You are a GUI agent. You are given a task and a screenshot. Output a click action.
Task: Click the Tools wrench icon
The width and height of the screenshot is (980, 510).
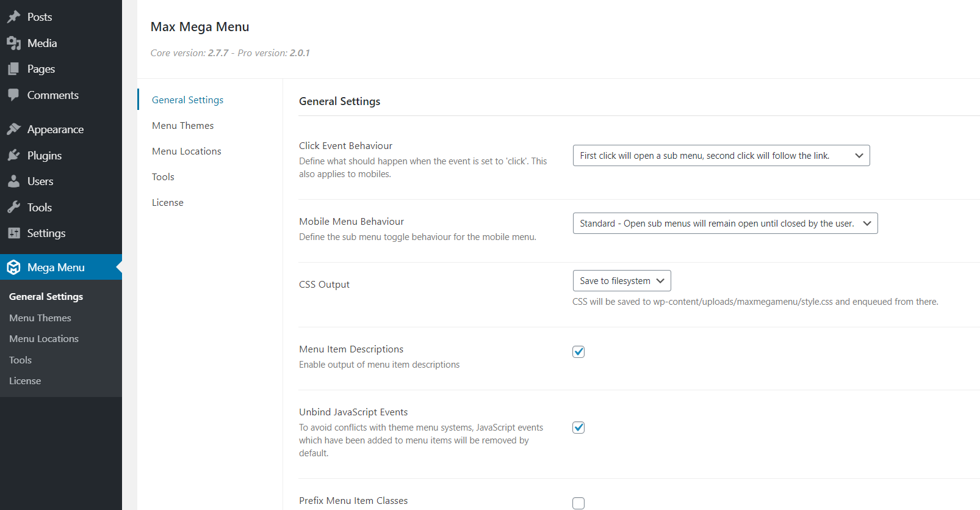click(13, 208)
